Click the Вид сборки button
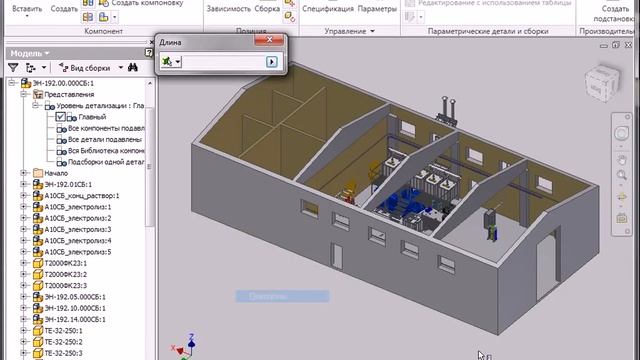 [85, 68]
